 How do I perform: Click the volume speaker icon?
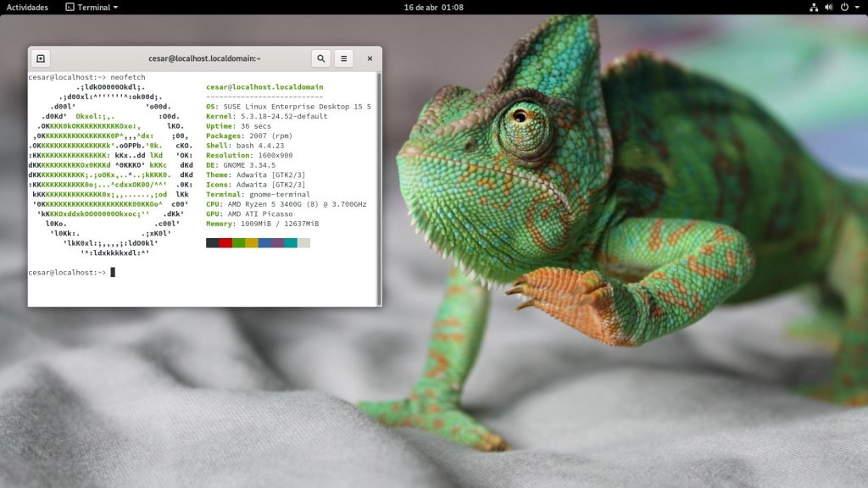(829, 7)
